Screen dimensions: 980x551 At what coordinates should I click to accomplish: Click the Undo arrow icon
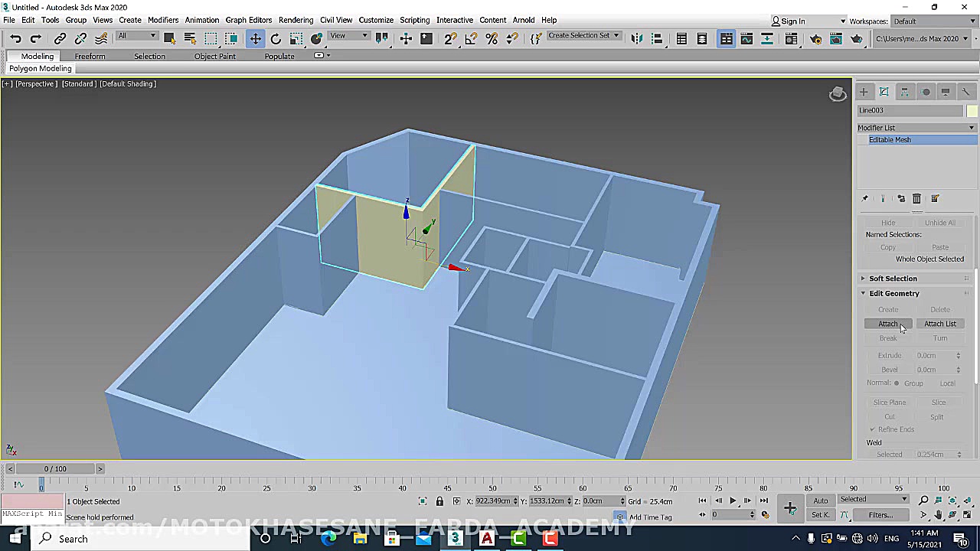click(15, 38)
